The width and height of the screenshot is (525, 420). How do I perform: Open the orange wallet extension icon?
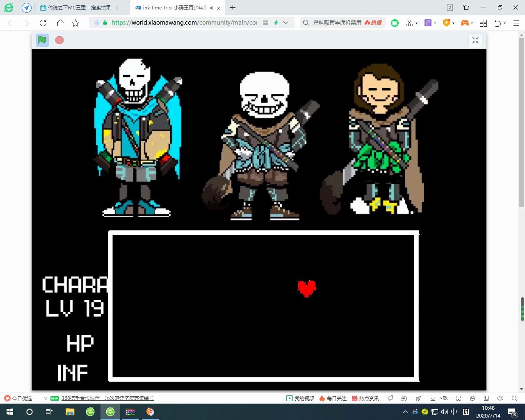coord(446,23)
